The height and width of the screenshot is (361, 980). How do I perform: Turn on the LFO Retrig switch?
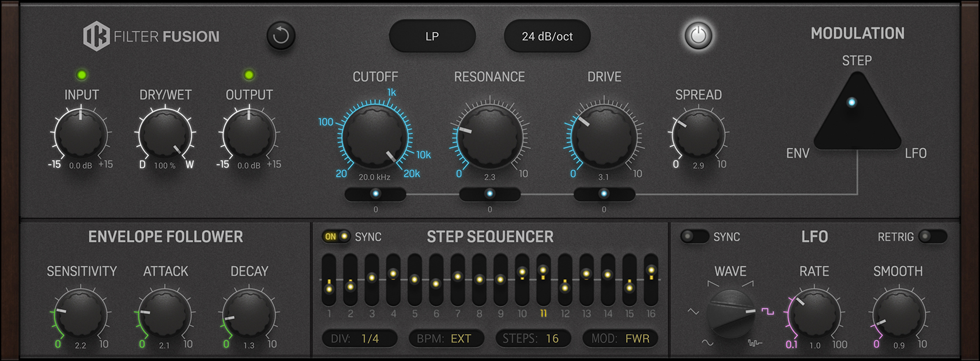(932, 236)
